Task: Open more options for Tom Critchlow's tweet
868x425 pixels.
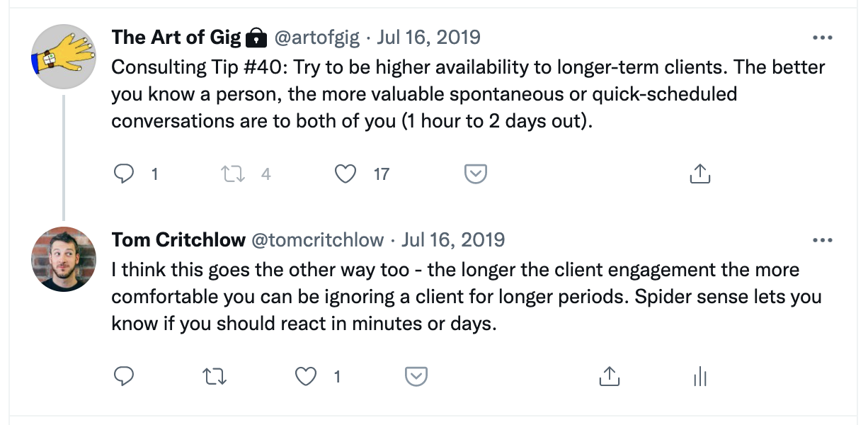Action: 822,240
